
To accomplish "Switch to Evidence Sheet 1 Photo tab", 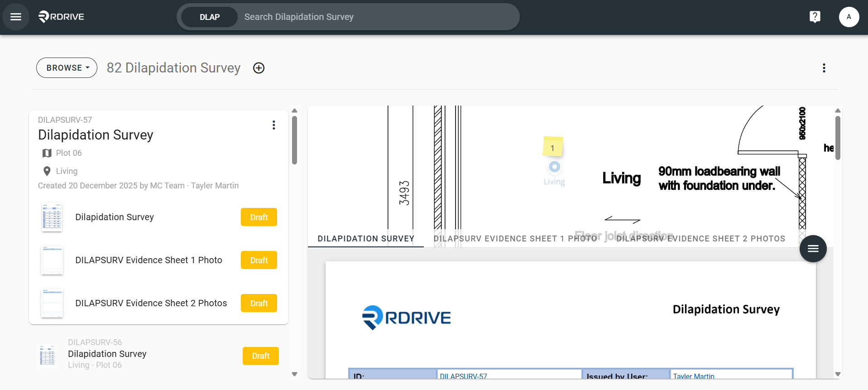I will pyautogui.click(x=515, y=239).
